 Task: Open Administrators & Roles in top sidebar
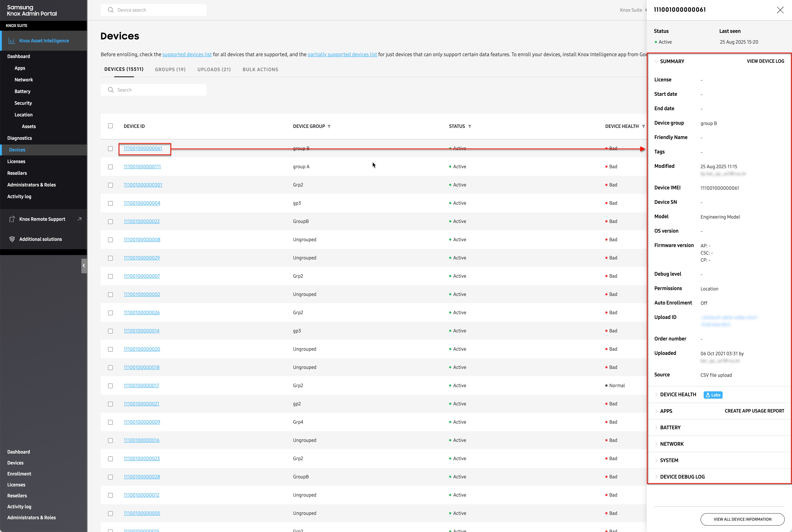click(x=32, y=185)
